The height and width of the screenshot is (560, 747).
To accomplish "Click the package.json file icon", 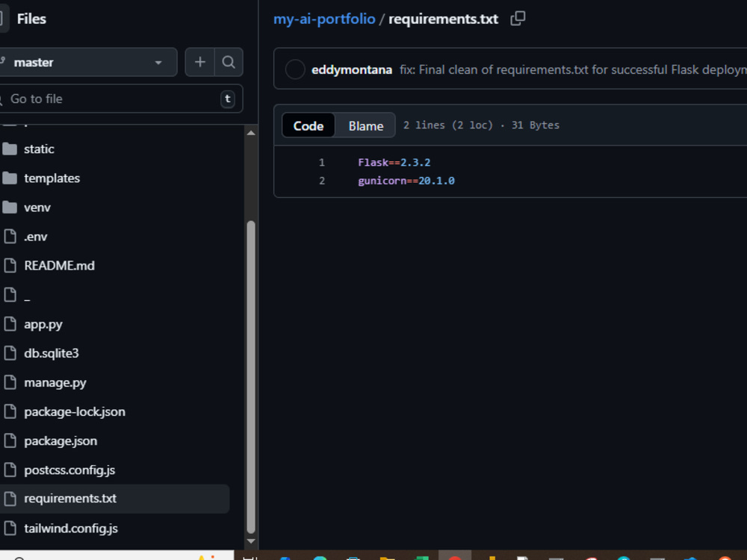I will [10, 441].
